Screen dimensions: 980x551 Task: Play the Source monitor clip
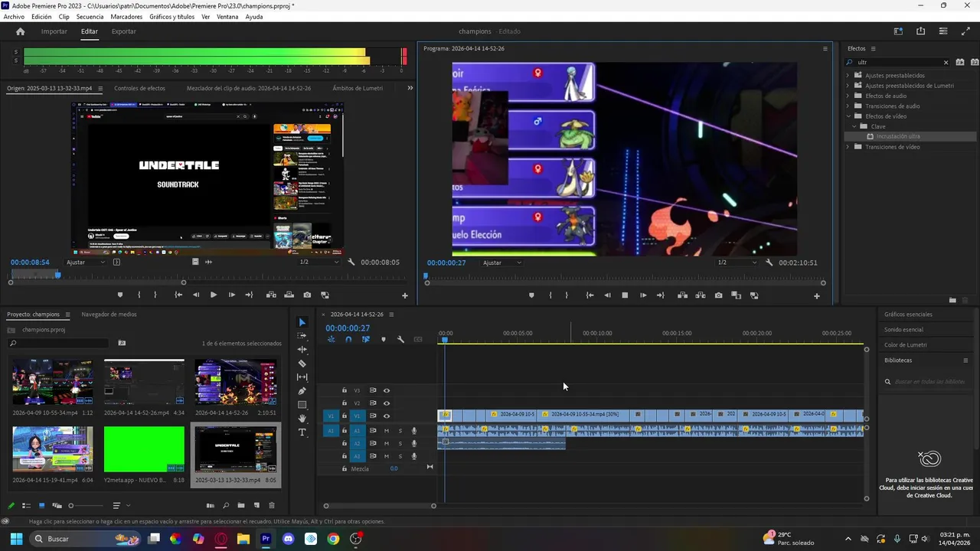(213, 295)
